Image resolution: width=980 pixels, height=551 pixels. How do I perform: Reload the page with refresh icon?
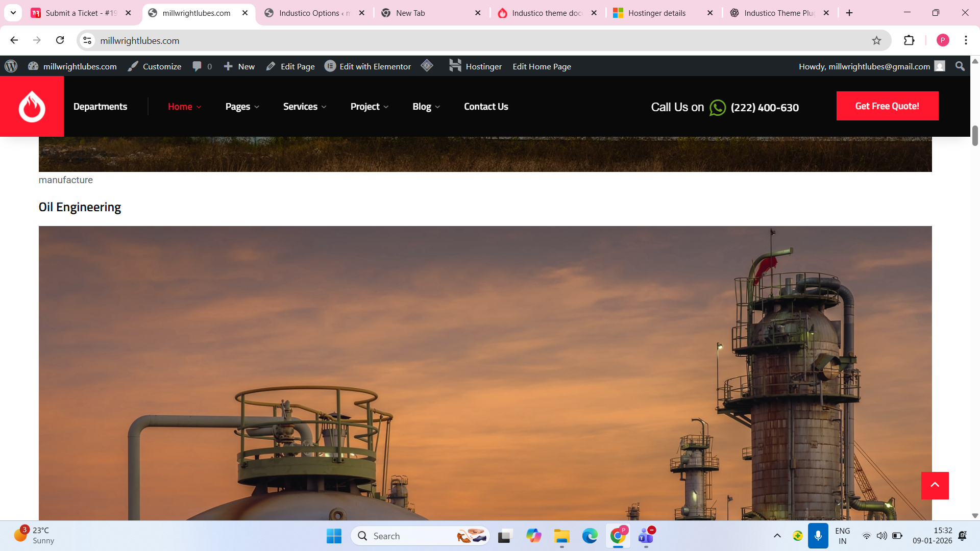(x=60, y=40)
